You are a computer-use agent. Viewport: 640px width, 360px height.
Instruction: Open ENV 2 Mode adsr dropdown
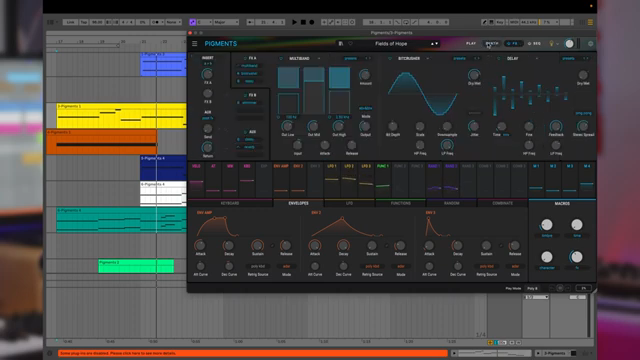[x=401, y=267]
